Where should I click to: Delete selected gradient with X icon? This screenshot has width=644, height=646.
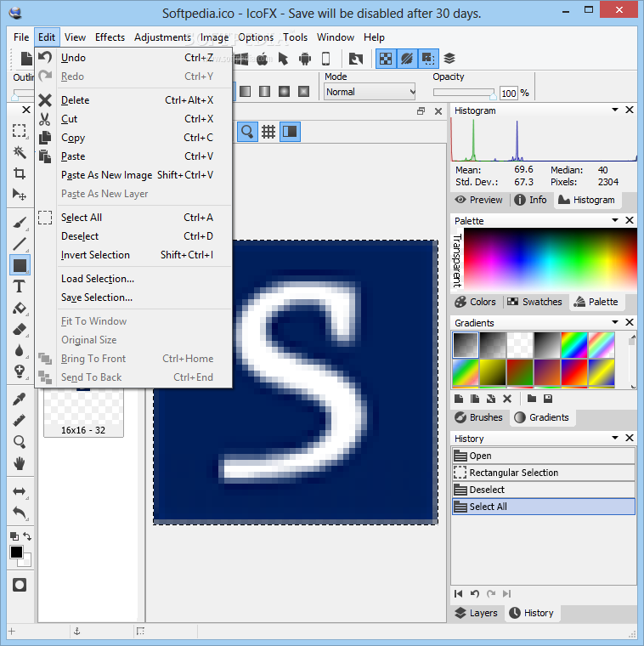(507, 399)
